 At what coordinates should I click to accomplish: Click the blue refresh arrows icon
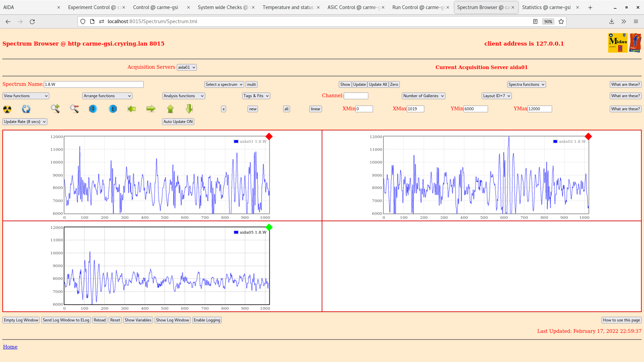[x=26, y=109]
